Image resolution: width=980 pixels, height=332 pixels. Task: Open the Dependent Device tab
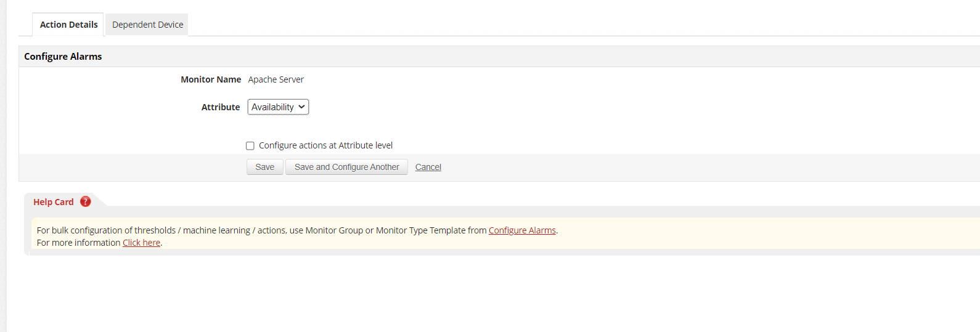pyautogui.click(x=147, y=25)
